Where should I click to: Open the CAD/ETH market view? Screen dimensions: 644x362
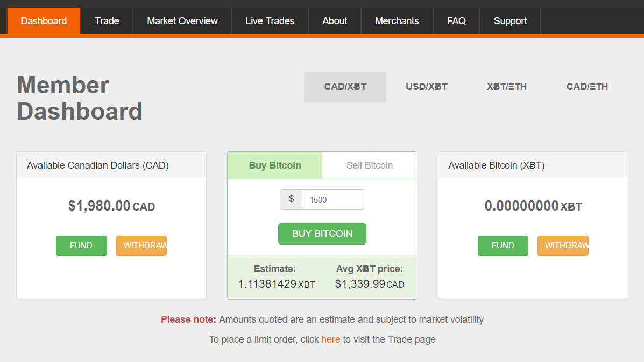(586, 86)
